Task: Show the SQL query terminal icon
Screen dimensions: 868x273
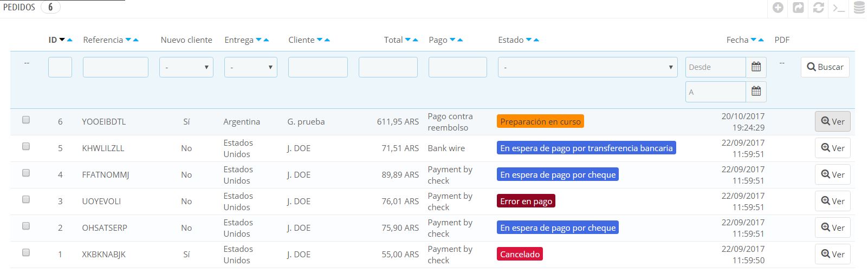Action: [839, 8]
